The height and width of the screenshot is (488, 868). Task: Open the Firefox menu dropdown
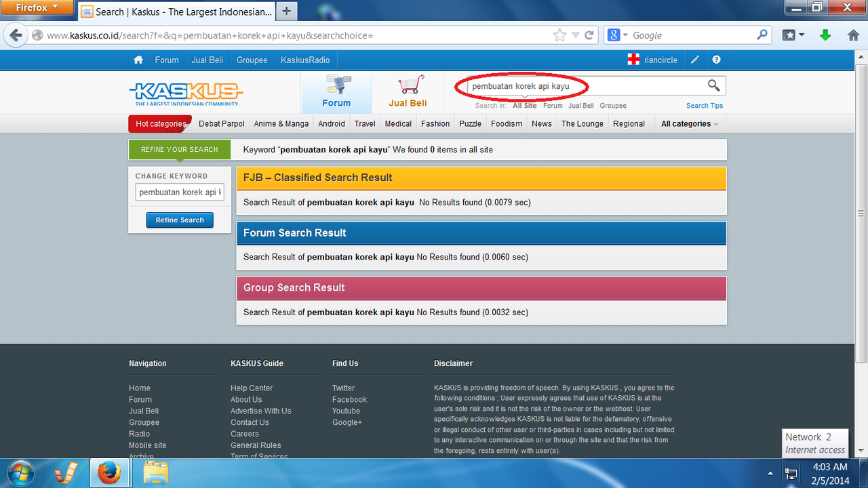coord(37,7)
